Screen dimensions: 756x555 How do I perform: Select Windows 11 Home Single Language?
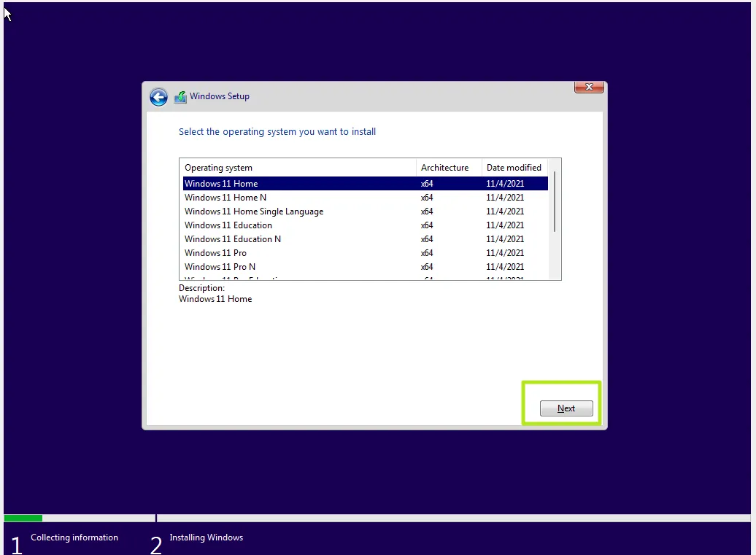pyautogui.click(x=254, y=211)
